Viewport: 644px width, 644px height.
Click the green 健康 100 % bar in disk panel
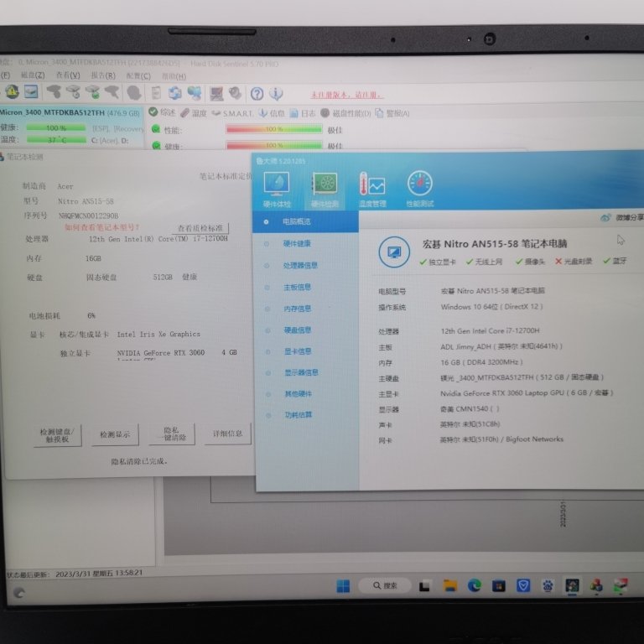(56, 127)
